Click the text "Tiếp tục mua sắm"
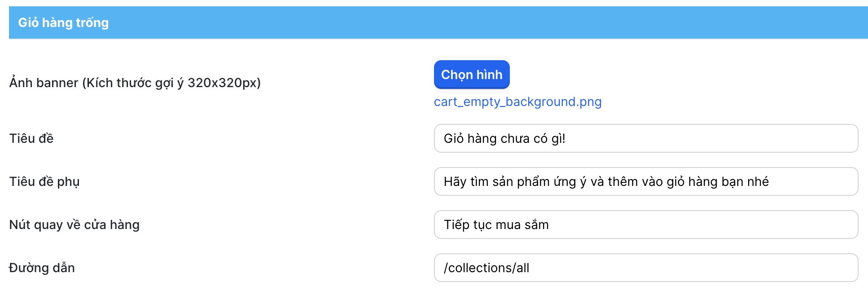This screenshot has width=868, height=291. point(496,225)
